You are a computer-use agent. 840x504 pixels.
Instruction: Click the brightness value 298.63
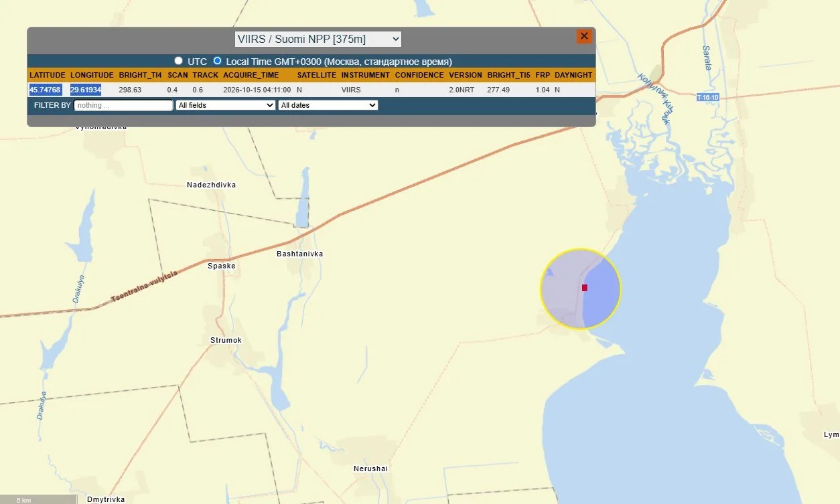coord(130,90)
